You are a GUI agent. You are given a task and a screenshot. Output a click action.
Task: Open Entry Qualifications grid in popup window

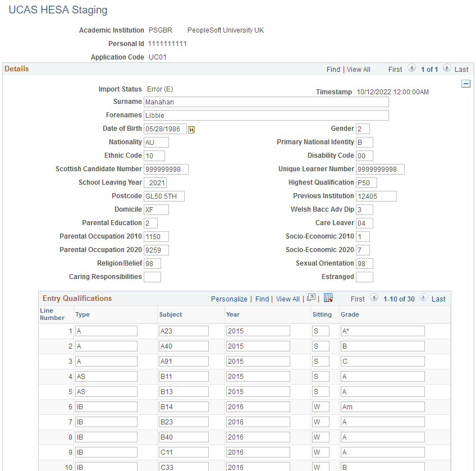(x=312, y=299)
